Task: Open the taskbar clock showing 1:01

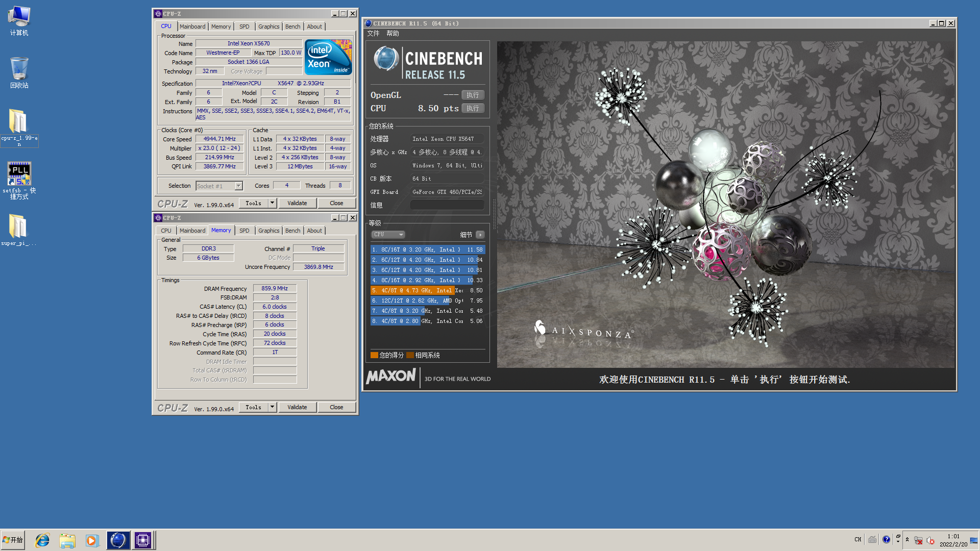Action: (953, 540)
